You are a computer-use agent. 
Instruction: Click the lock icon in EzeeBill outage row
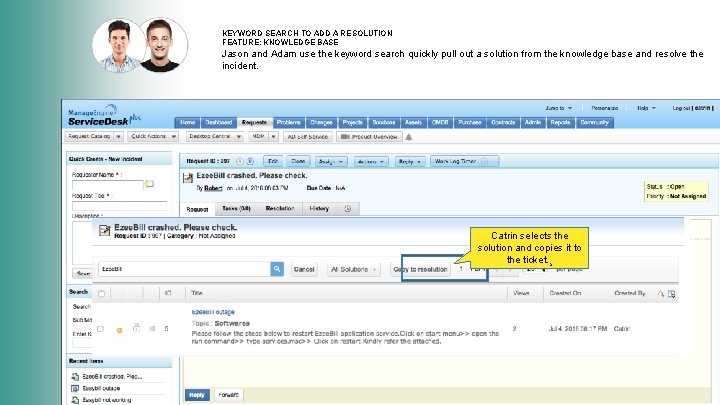(x=136, y=327)
